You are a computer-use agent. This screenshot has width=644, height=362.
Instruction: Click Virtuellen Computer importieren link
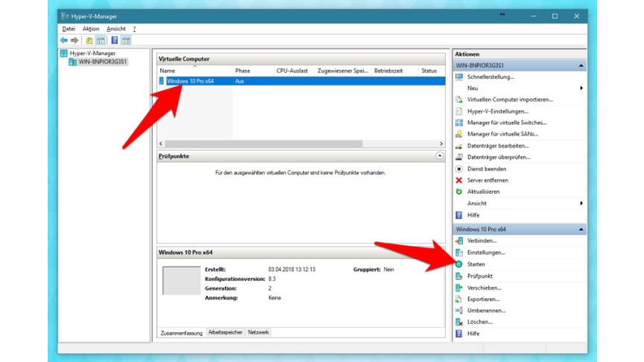click(510, 100)
